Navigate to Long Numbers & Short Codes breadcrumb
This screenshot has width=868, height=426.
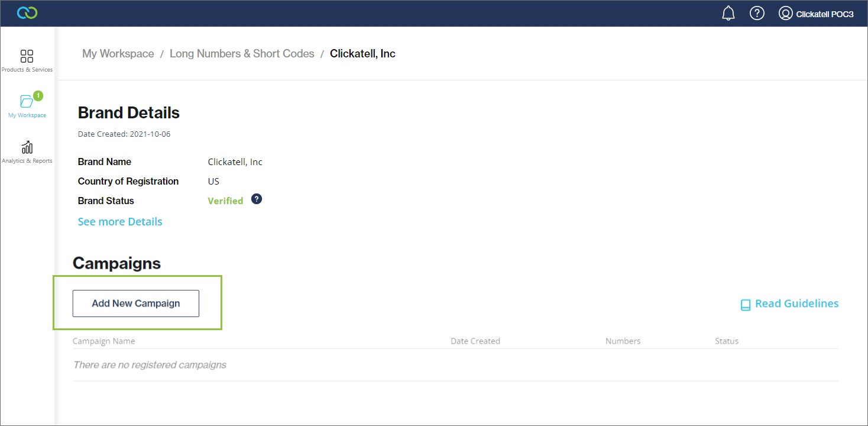(x=242, y=53)
